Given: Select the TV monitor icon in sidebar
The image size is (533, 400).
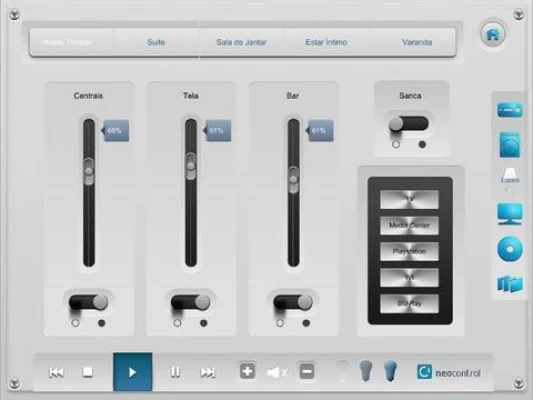Looking at the screenshot, I should [x=510, y=214].
